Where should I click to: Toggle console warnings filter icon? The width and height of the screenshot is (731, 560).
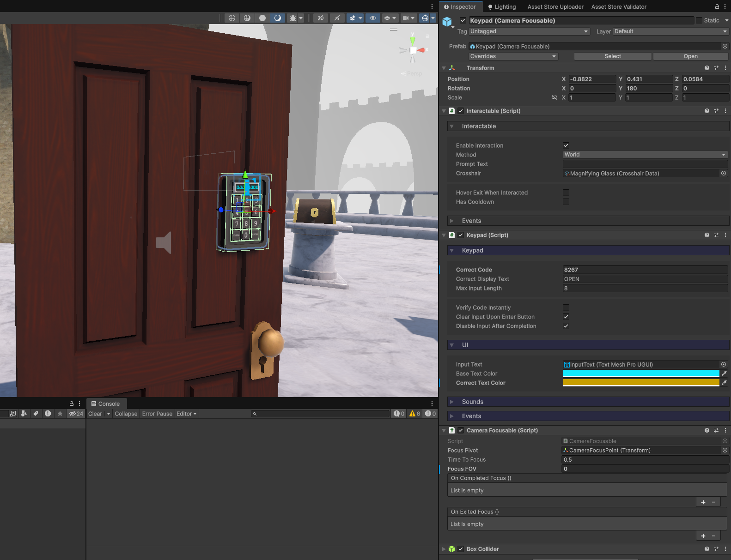414,414
